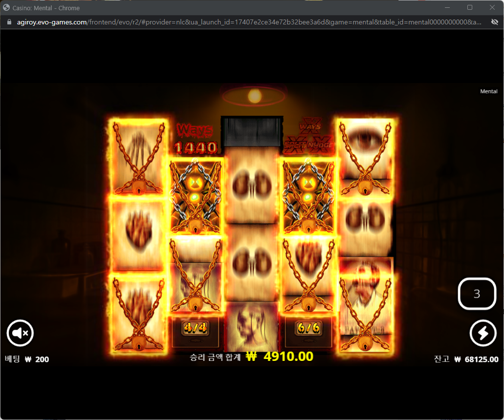504x420 pixels.
Task: Click the chained bottom symbol on reel one
Action: coord(138,314)
